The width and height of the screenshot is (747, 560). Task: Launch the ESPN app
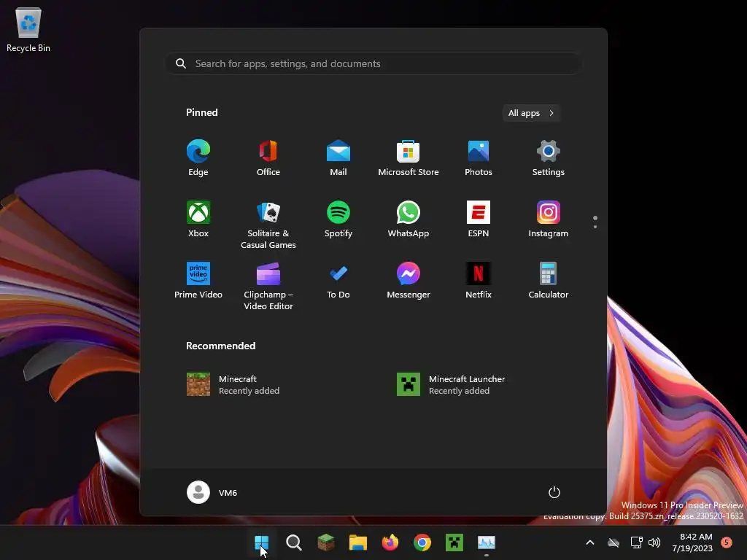click(x=479, y=219)
